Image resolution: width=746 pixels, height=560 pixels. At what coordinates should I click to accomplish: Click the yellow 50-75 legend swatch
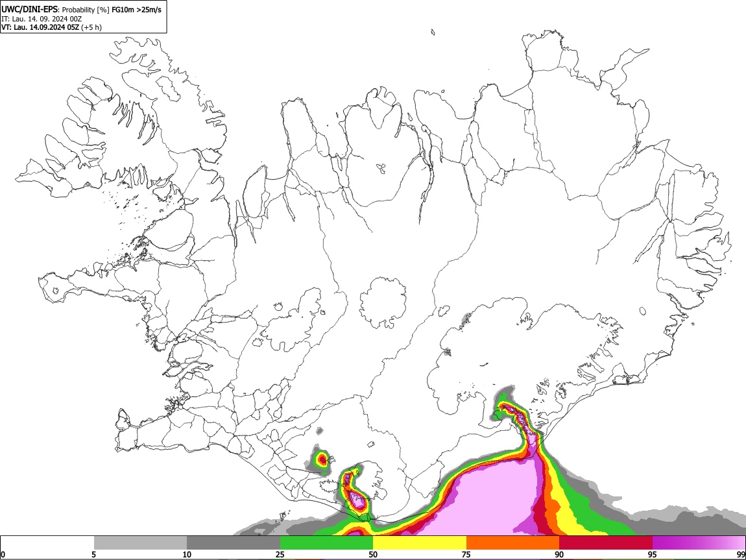(420, 542)
